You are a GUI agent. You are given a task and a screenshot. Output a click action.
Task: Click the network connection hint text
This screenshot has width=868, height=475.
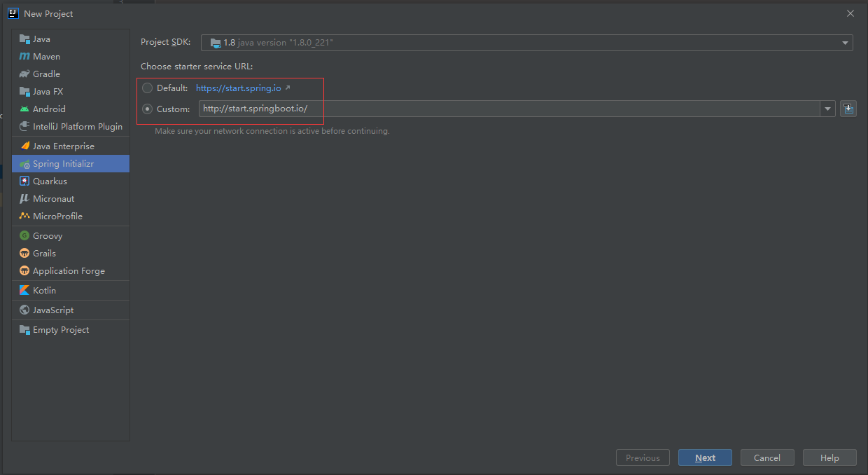(272, 131)
